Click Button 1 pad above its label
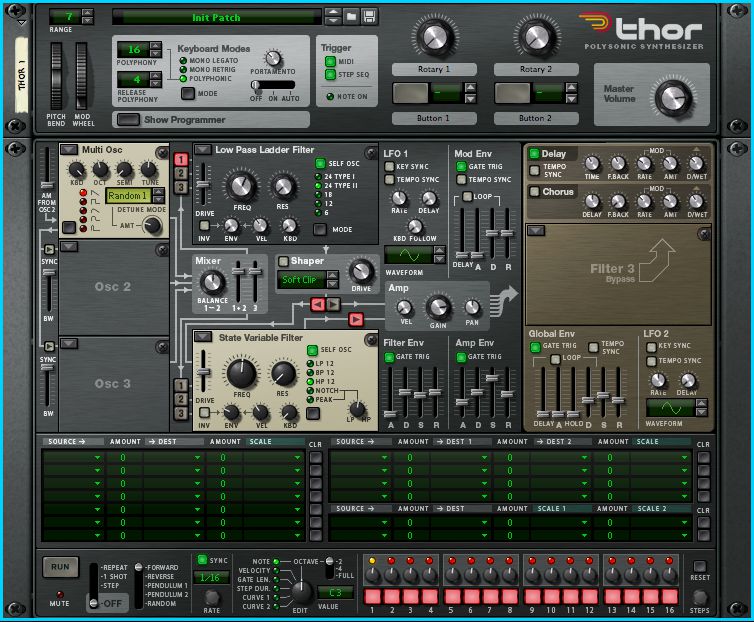 pyautogui.click(x=410, y=93)
